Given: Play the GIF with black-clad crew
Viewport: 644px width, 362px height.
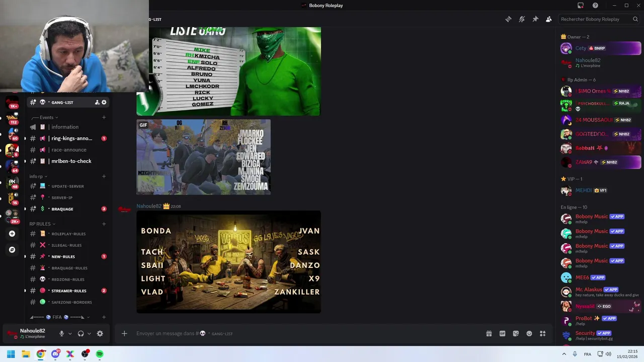Looking at the screenshot, I should click(203, 157).
